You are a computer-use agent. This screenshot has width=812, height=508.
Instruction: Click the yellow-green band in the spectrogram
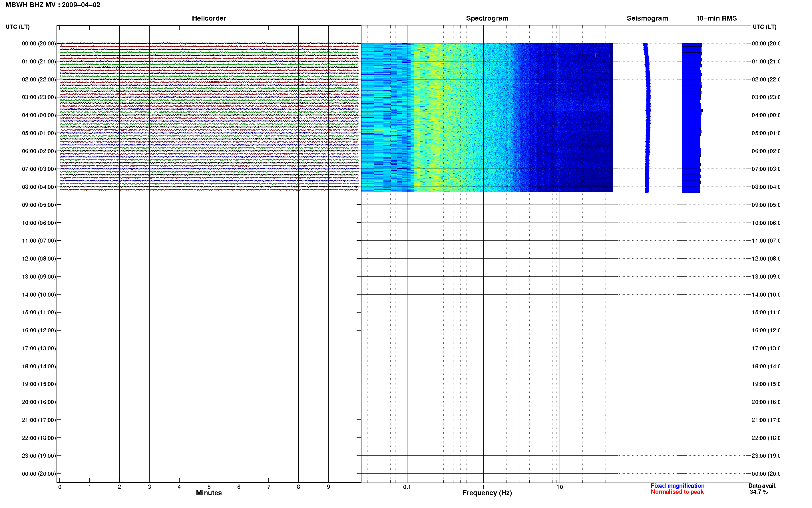[x=436, y=118]
